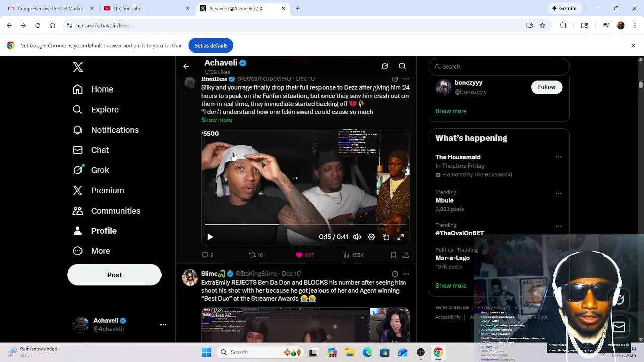The width and height of the screenshot is (644, 362).
Task: Bookmark this page with the star
Action: coord(542,25)
